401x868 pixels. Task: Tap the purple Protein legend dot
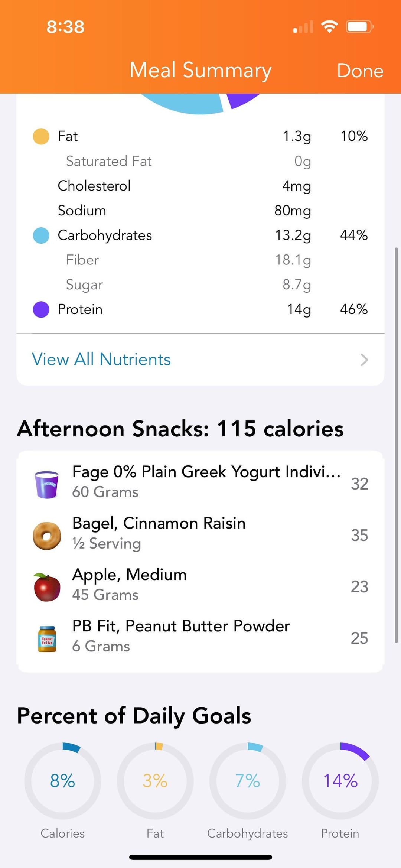(x=41, y=309)
